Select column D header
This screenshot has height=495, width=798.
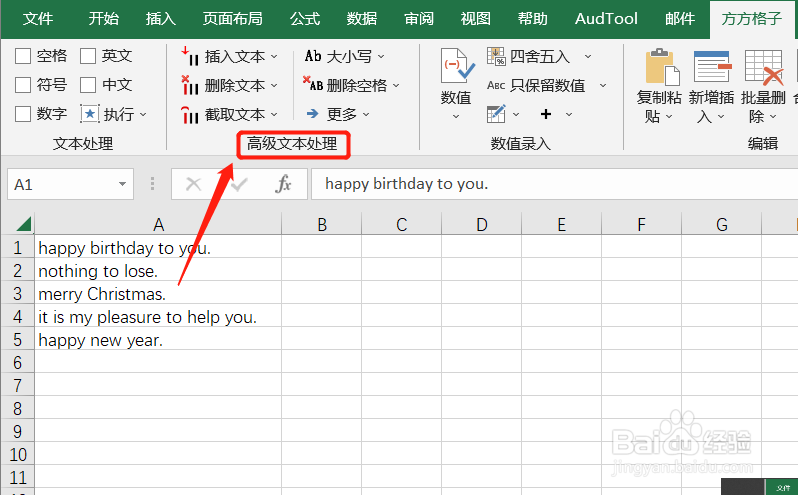(x=481, y=224)
